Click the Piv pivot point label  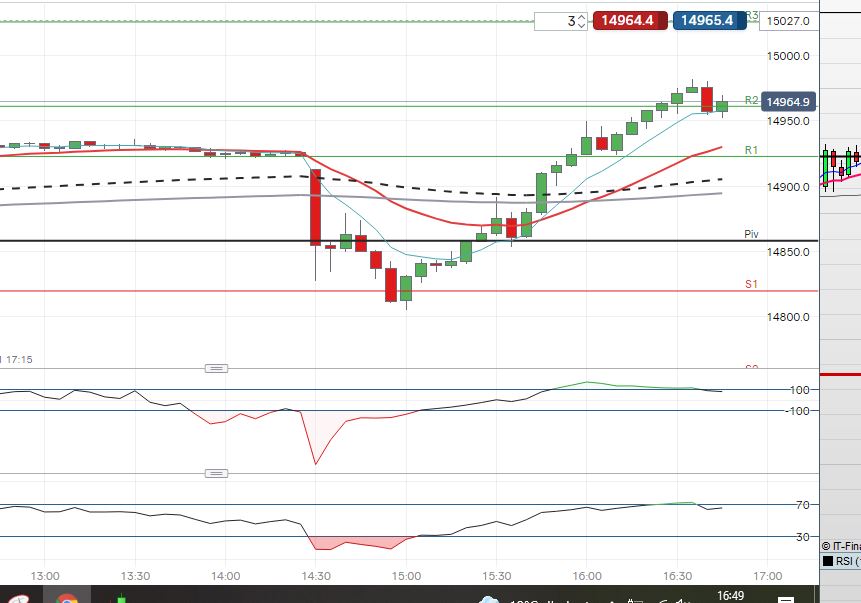[751, 234]
